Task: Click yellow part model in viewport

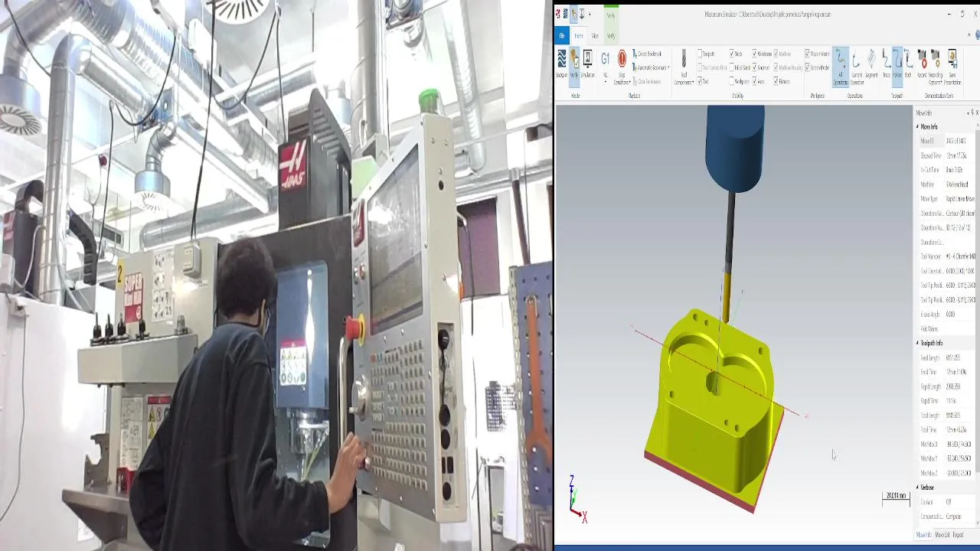Action: tap(712, 409)
